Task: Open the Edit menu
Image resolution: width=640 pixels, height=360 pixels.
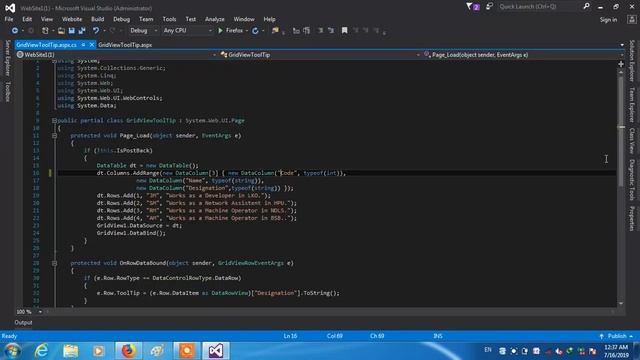Action: tap(27, 19)
